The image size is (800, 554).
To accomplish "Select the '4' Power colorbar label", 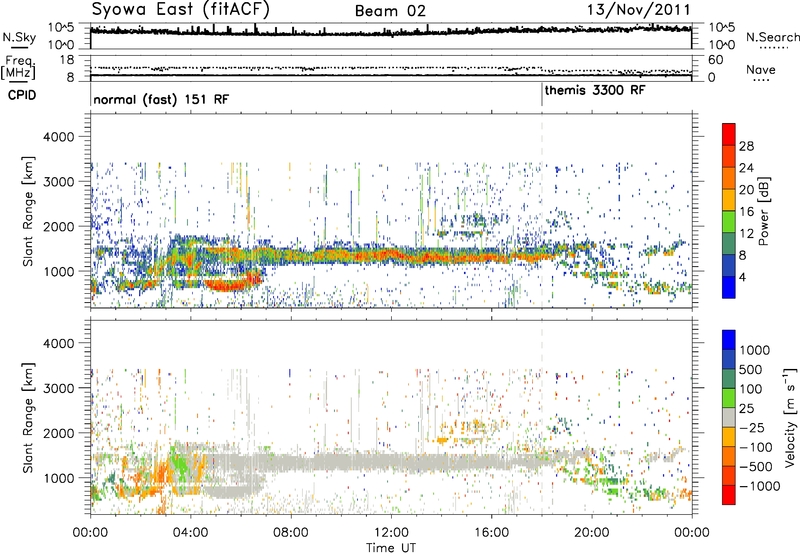I will pyautogui.click(x=743, y=277).
